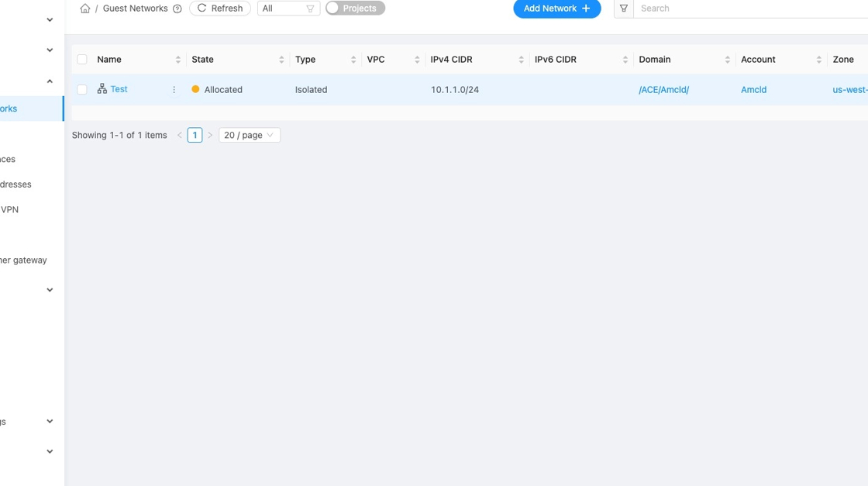Select the VPN item in sidebar
Image resolution: width=868 pixels, height=486 pixels.
click(10, 209)
